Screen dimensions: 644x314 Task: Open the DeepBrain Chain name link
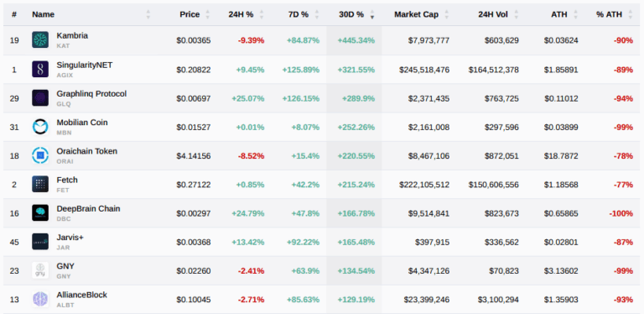88,209
